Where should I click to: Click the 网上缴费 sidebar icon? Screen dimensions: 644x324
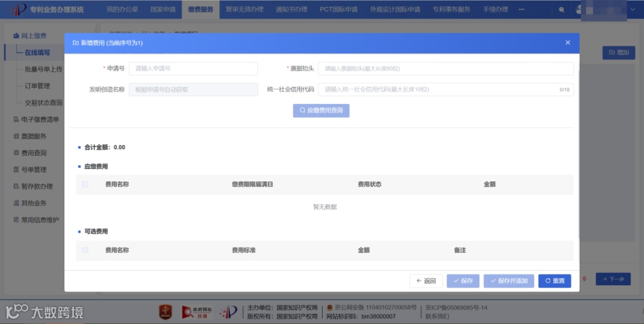[x=16, y=36]
